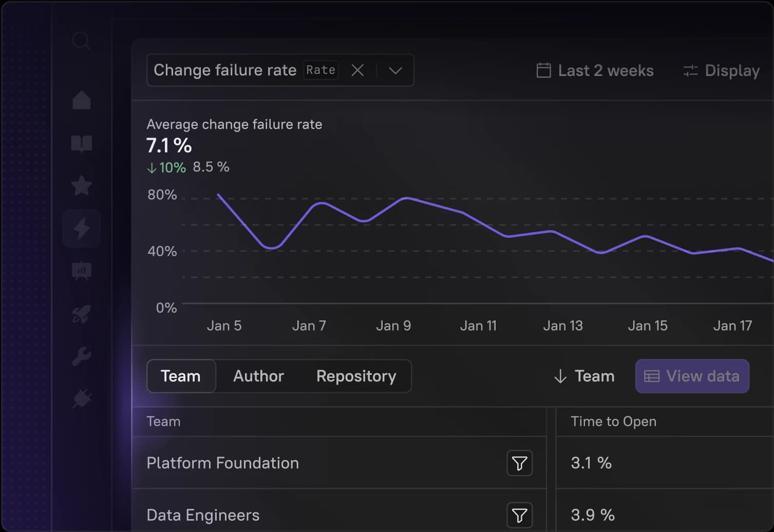Click the Change failure rate metric field
This screenshot has width=774, height=532.
click(280, 70)
